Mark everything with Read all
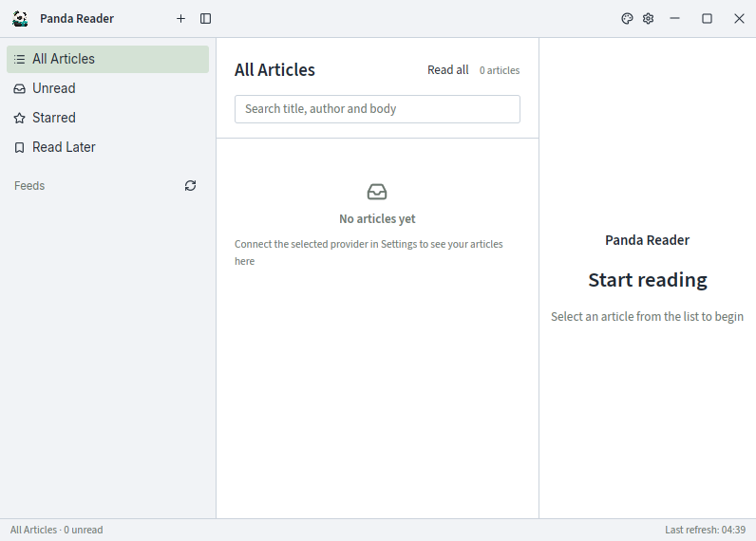Image resolution: width=756 pixels, height=541 pixels. pyautogui.click(x=448, y=70)
